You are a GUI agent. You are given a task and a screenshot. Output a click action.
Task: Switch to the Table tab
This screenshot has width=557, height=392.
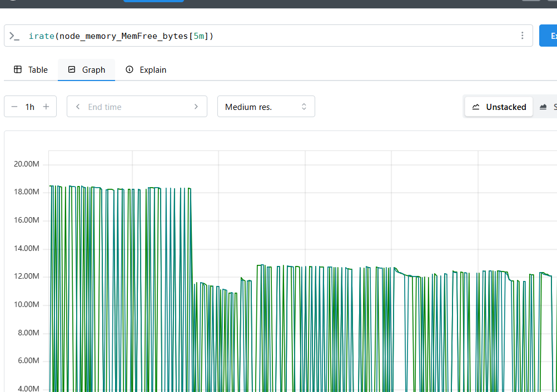click(x=31, y=70)
